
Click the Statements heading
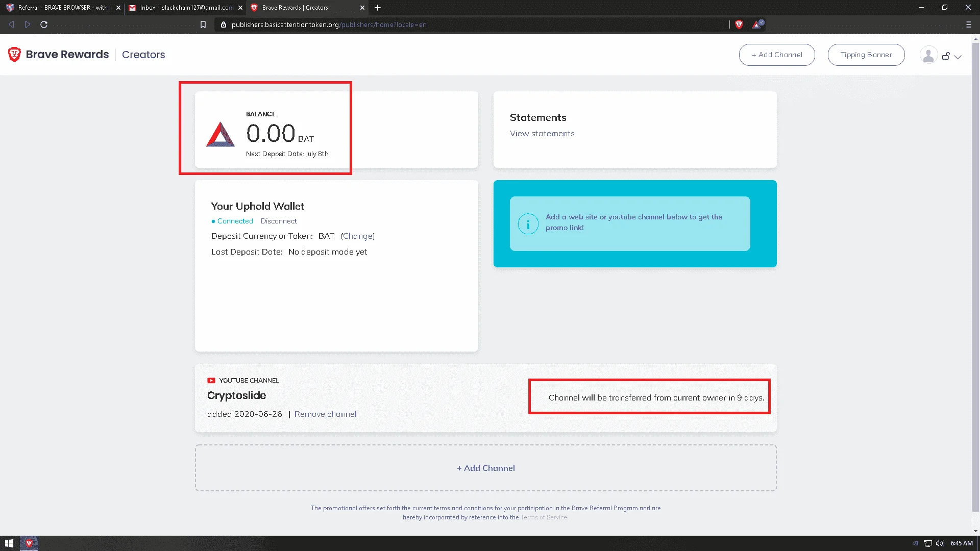coord(538,117)
